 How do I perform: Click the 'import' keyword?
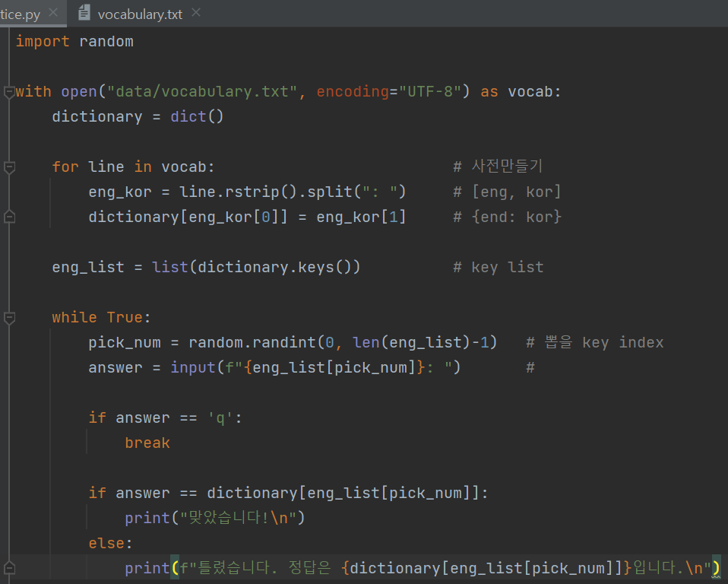coord(43,41)
